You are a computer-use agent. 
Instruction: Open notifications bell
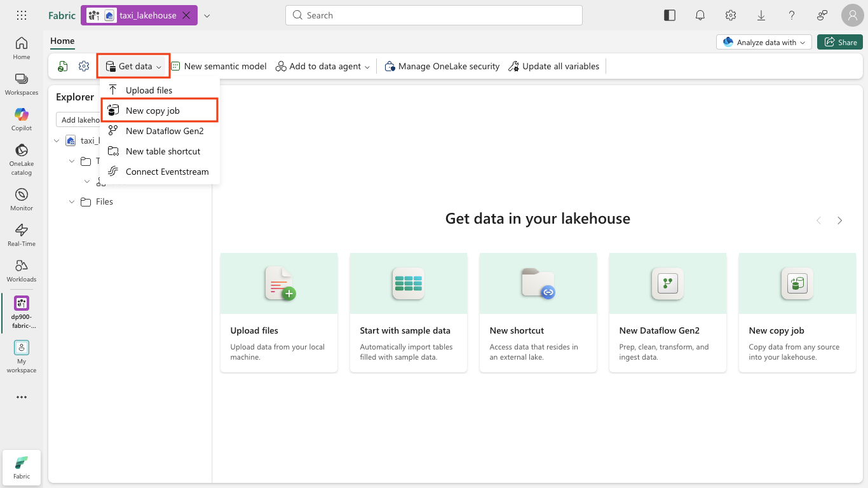(x=700, y=15)
